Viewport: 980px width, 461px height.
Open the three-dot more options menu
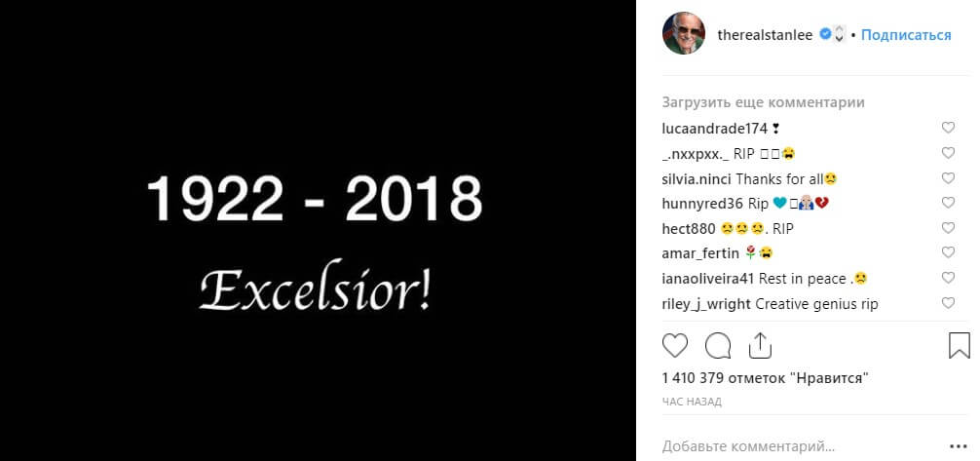[959, 446]
